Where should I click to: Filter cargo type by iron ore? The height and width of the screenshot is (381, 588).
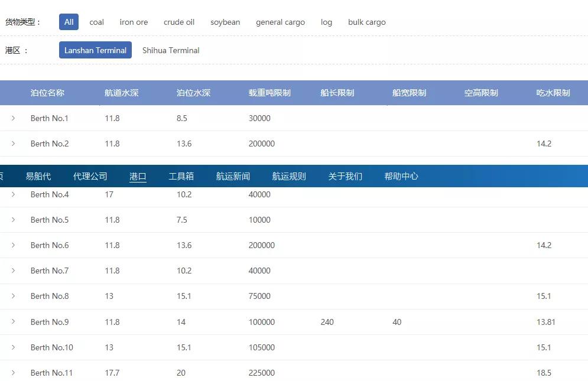(134, 22)
